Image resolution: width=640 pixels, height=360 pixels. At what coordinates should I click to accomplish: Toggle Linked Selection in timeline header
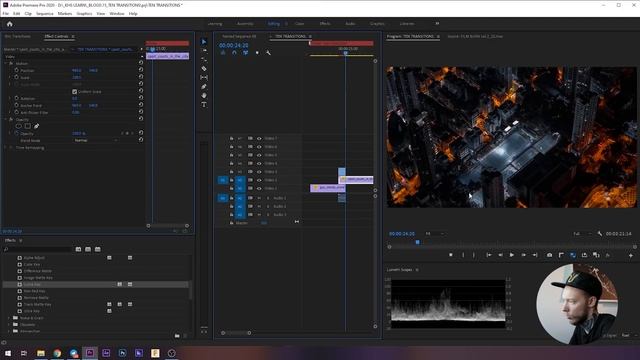(245, 53)
